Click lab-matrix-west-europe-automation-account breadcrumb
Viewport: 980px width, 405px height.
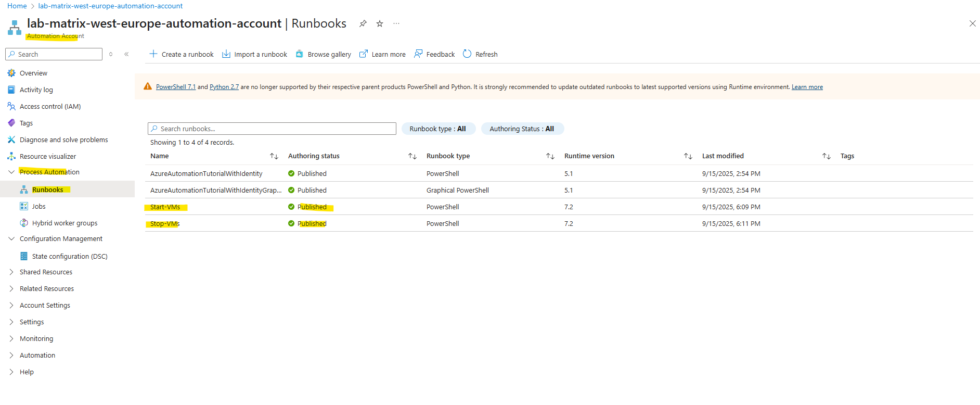pos(110,6)
